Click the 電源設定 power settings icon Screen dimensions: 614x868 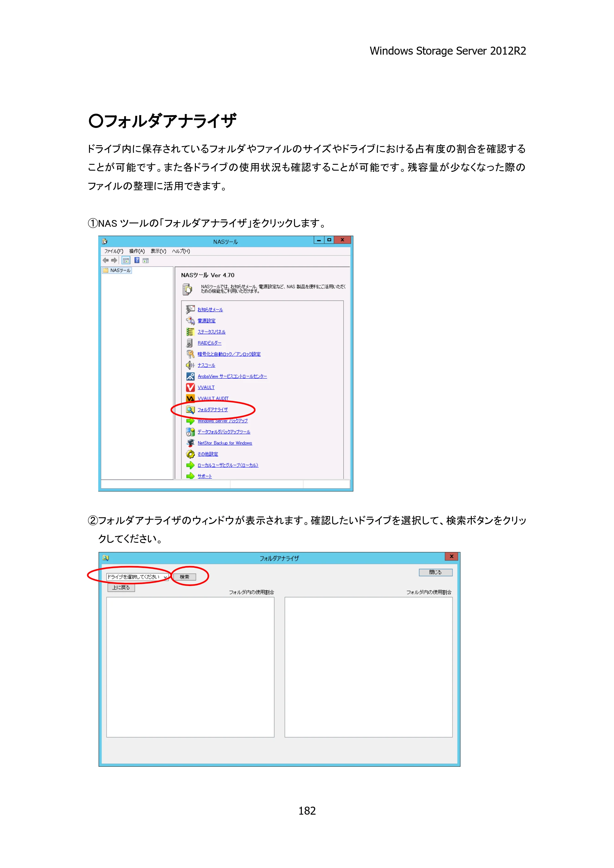click(x=190, y=321)
